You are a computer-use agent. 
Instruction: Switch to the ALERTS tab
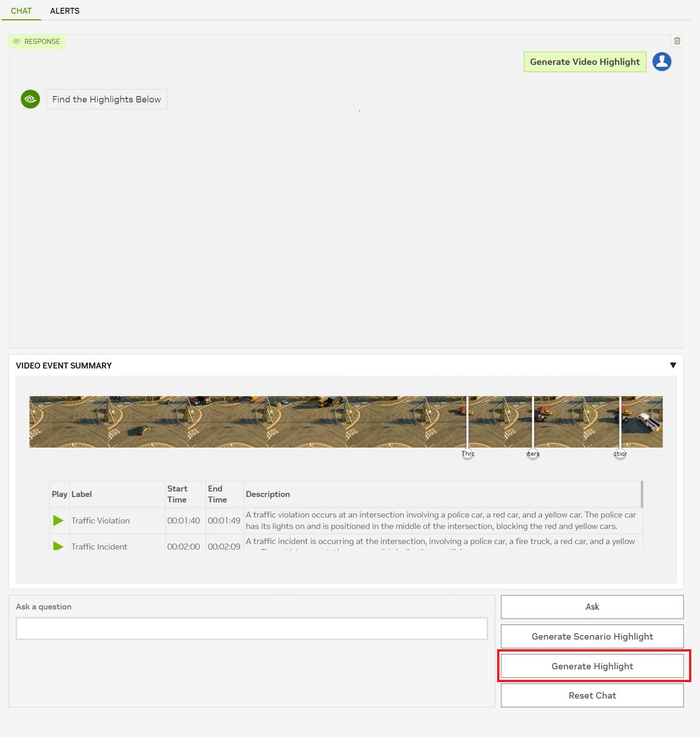64,11
